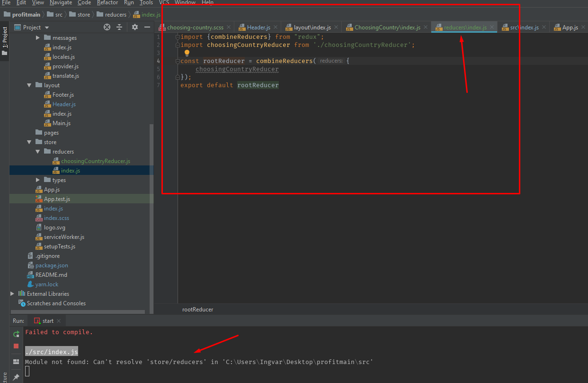Click the locate/scroll from source icon
Viewport: 588px width, 383px height.
pos(107,27)
